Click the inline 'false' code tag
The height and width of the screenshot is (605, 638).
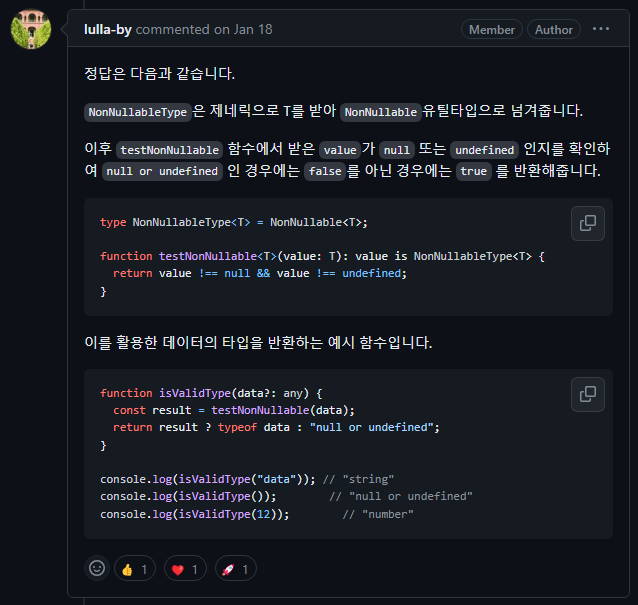click(325, 171)
